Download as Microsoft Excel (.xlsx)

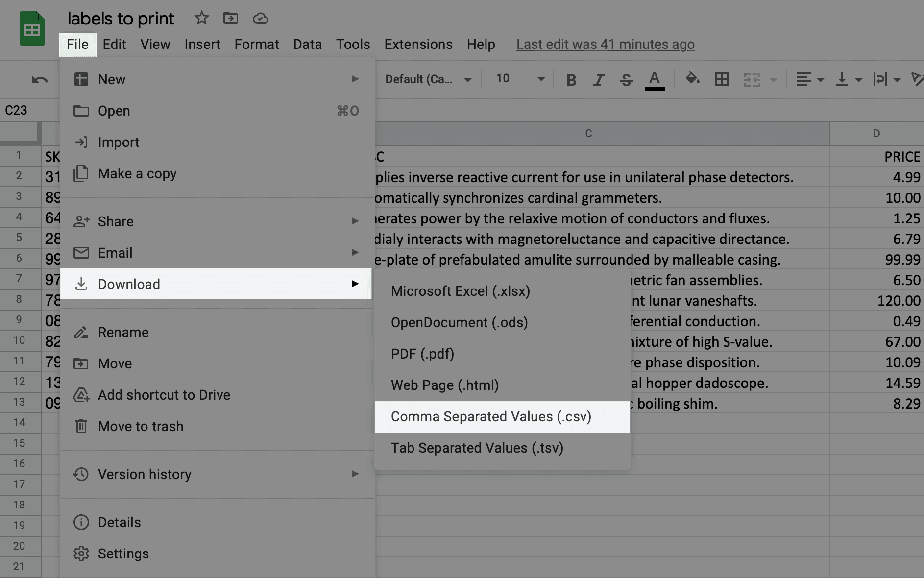click(460, 291)
